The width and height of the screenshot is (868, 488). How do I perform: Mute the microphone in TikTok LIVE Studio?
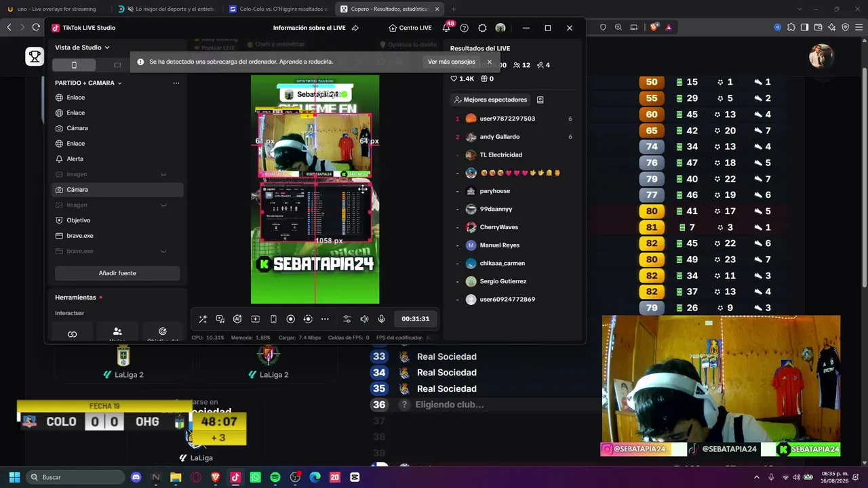(x=382, y=319)
